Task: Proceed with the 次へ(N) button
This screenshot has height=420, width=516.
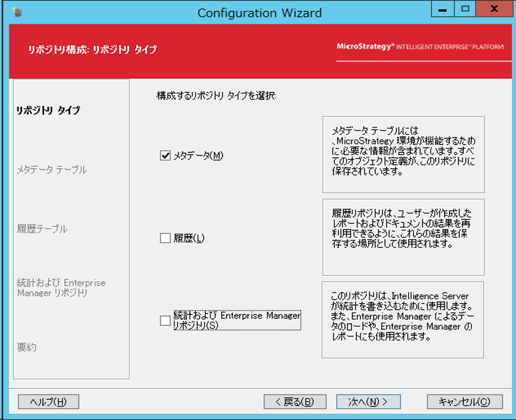Action: (368, 401)
